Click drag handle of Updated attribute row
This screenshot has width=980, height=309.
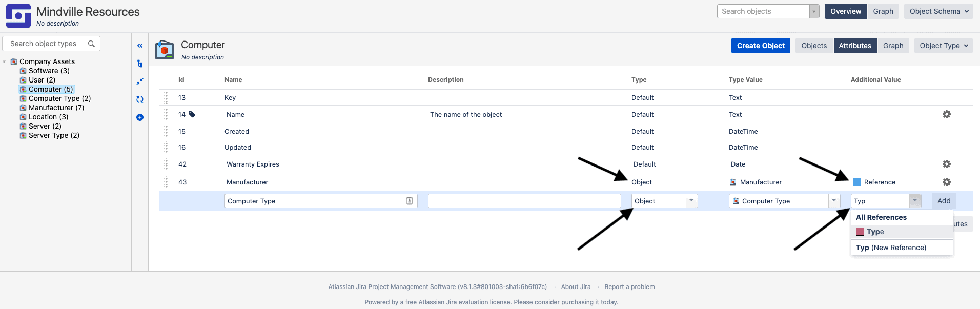coord(166,147)
